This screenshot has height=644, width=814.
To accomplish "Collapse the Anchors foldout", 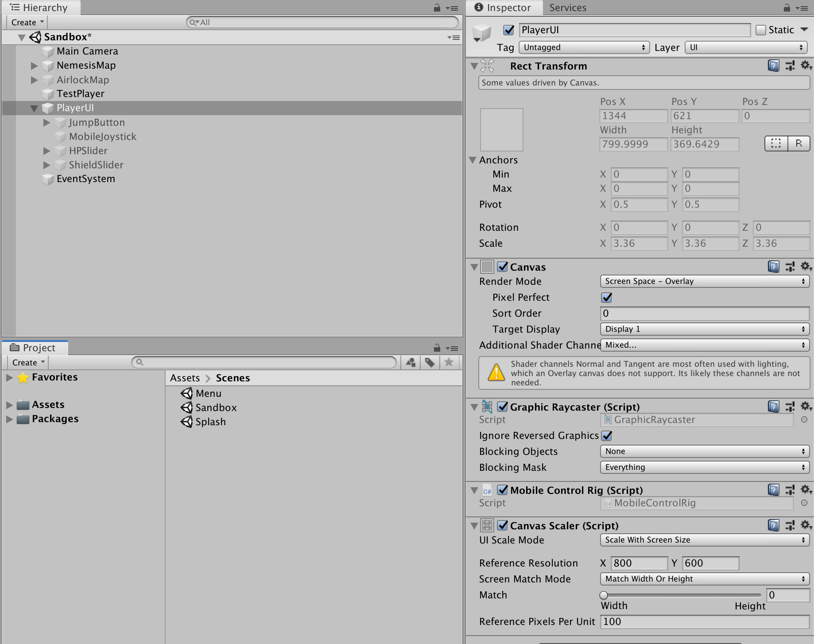I will point(473,160).
